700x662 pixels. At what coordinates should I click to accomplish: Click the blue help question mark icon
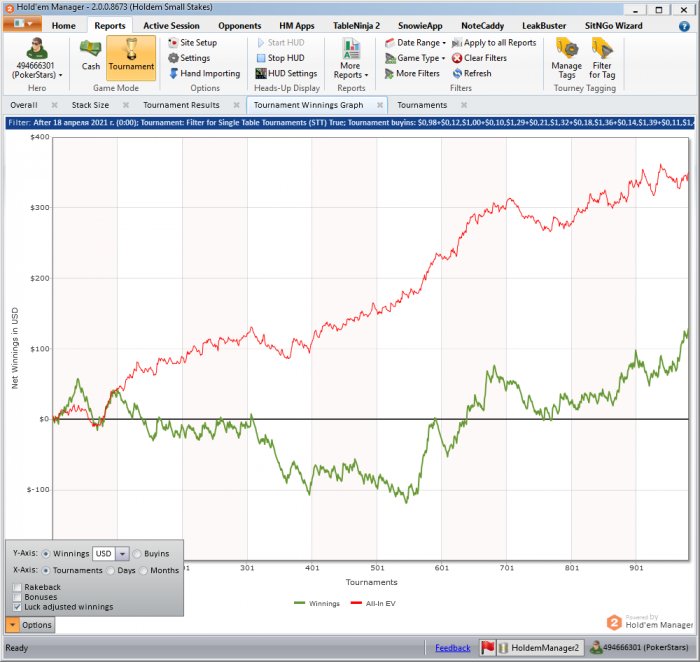click(684, 26)
